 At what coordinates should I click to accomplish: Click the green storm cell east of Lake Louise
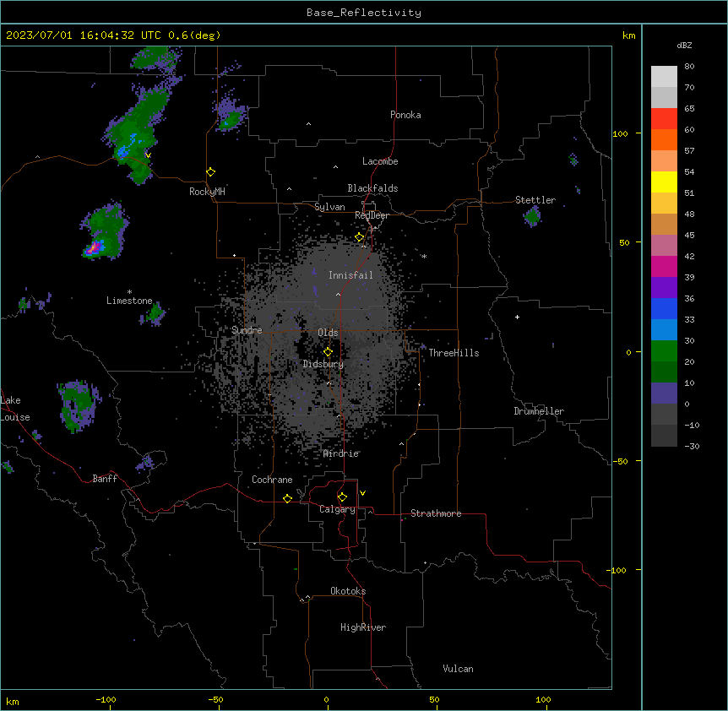(x=78, y=406)
